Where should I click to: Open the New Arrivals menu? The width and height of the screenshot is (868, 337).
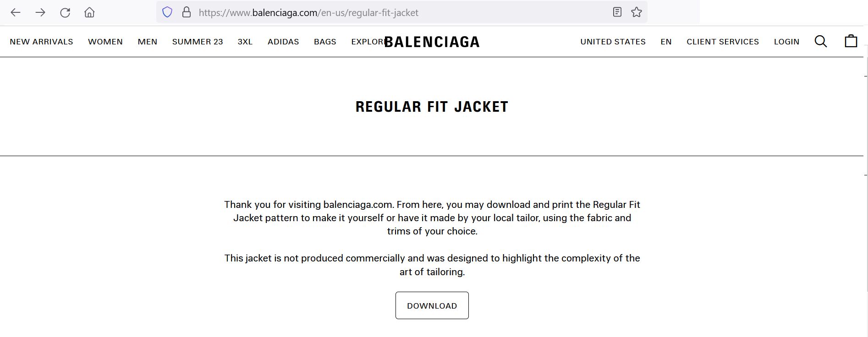tap(41, 42)
